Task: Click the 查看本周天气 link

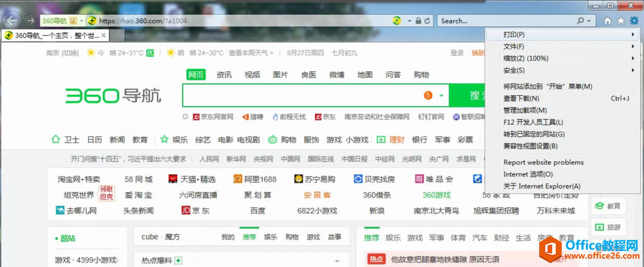Action: point(251,53)
